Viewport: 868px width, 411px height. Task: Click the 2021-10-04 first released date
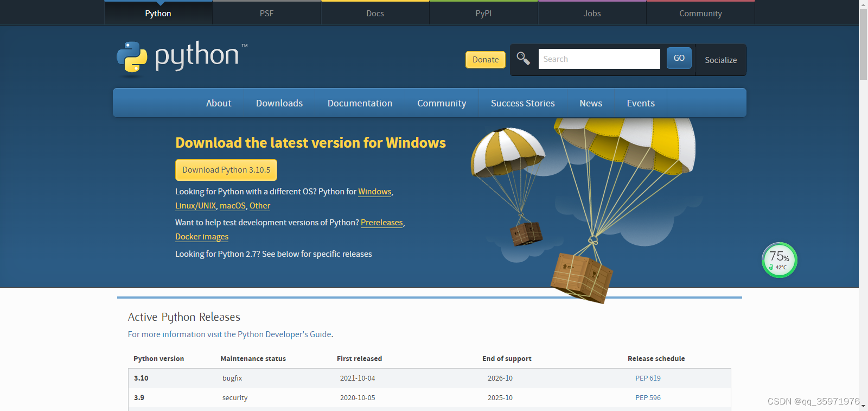[x=358, y=378]
